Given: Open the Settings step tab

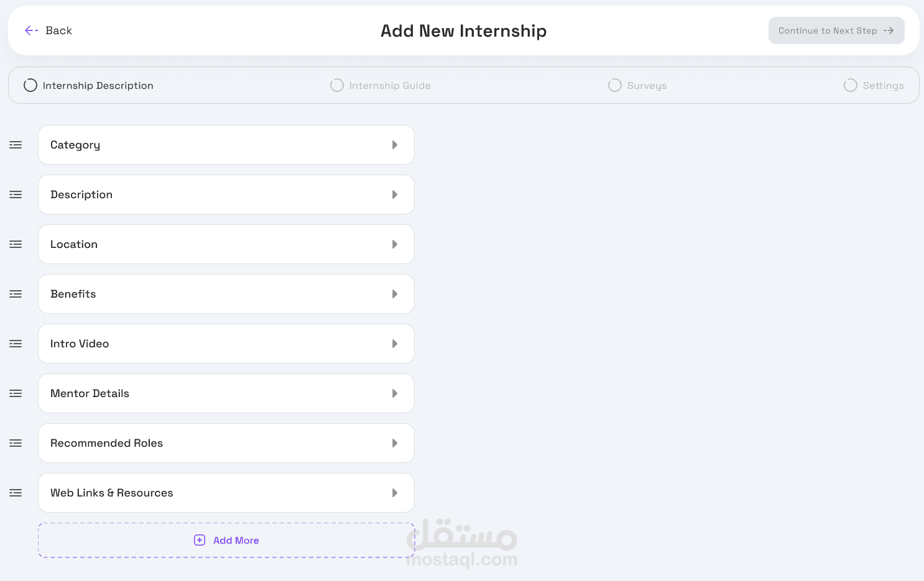Looking at the screenshot, I should [x=874, y=85].
